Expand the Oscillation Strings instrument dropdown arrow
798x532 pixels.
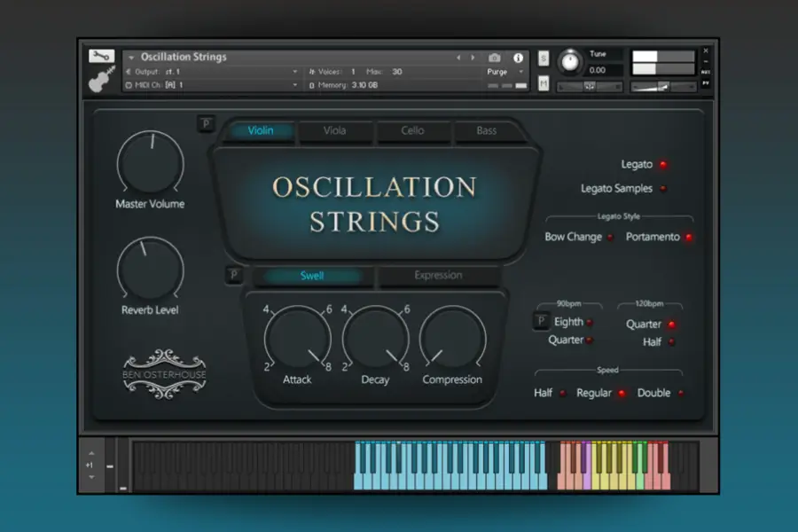point(131,58)
